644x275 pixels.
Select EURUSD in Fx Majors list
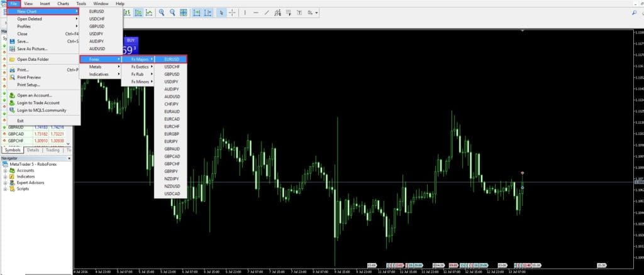[171, 60]
